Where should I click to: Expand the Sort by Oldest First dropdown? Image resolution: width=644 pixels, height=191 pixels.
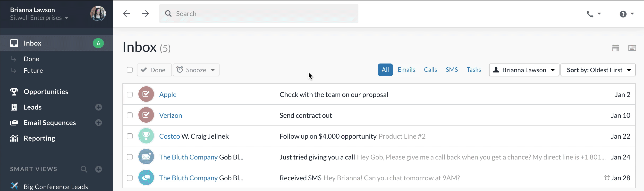tap(598, 70)
